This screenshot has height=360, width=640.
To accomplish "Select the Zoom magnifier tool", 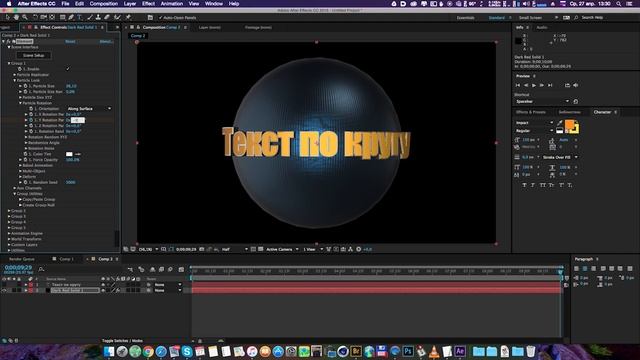I will [25, 18].
